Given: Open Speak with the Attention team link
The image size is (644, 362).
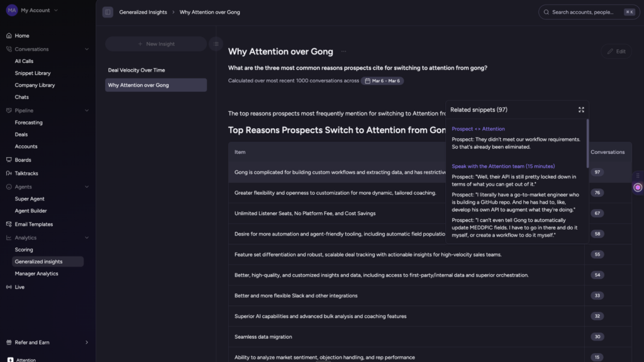Looking at the screenshot, I should (503, 166).
